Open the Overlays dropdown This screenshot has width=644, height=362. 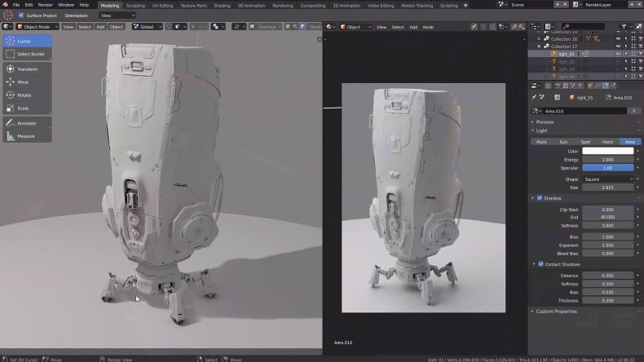tap(265, 27)
